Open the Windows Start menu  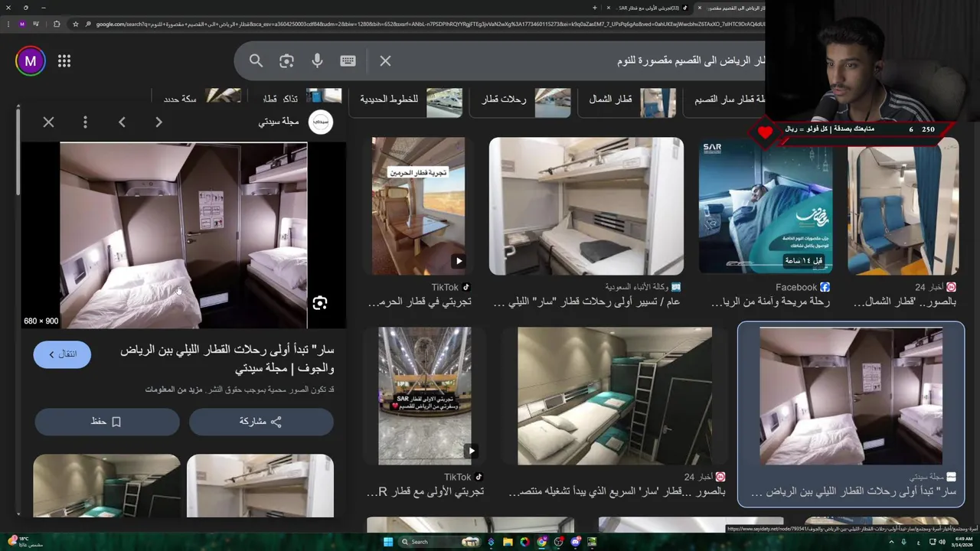pyautogui.click(x=388, y=542)
